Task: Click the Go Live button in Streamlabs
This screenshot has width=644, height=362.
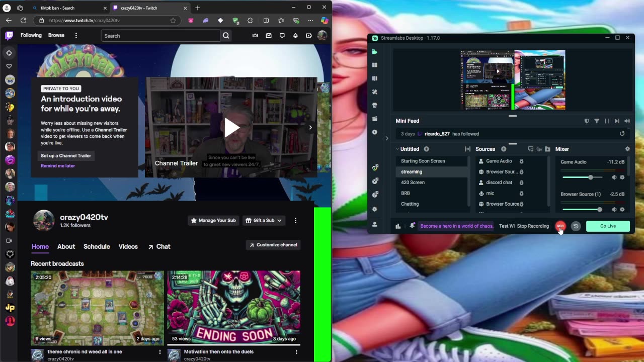Action: pyautogui.click(x=608, y=226)
